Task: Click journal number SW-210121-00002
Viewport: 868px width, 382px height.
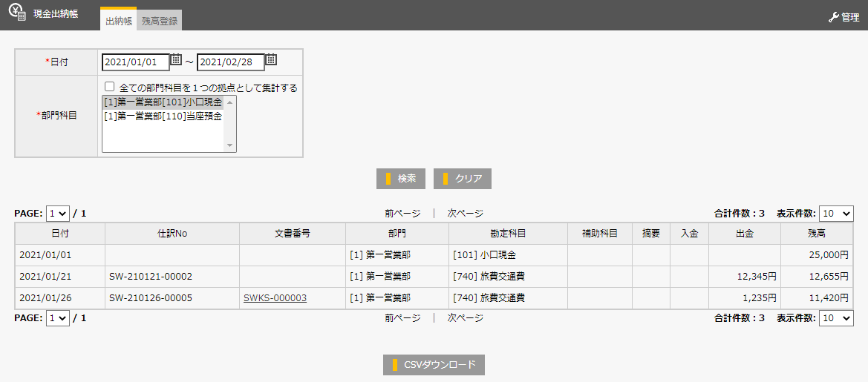Action: tap(151, 277)
